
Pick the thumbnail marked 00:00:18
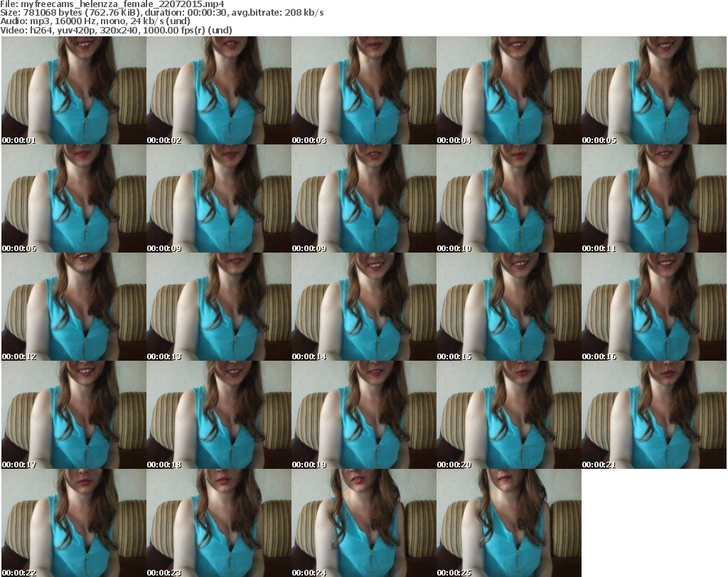tap(219, 415)
